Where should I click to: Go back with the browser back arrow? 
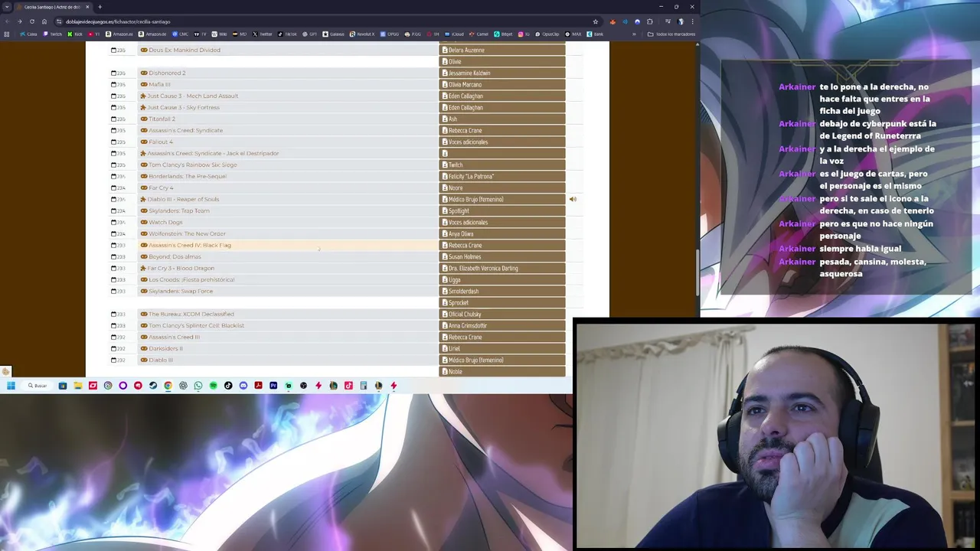pyautogui.click(x=7, y=21)
